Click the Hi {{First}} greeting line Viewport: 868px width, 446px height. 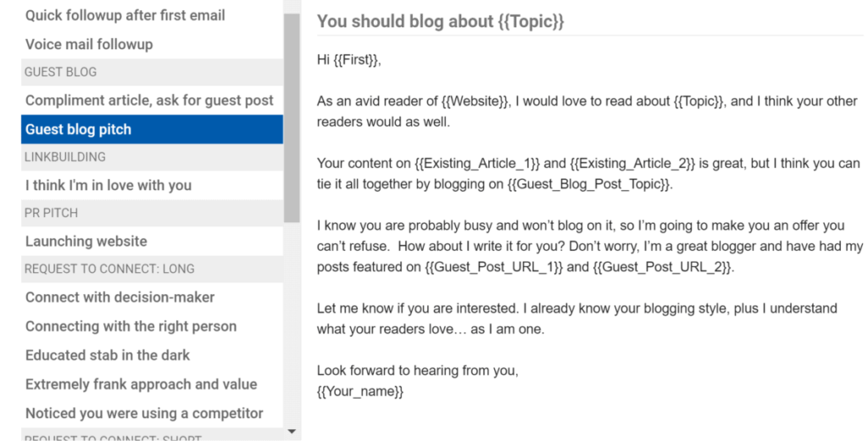click(348, 60)
